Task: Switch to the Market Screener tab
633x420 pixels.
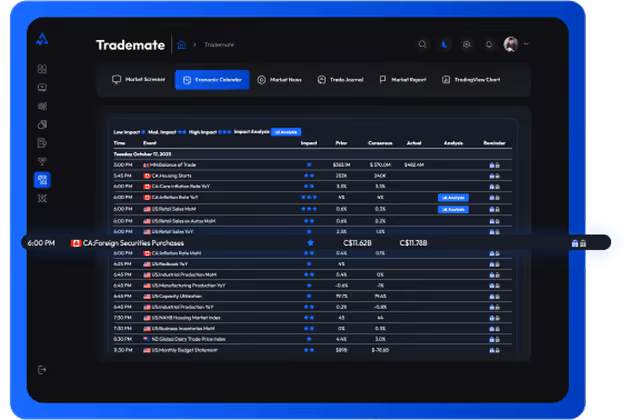Action: (139, 79)
